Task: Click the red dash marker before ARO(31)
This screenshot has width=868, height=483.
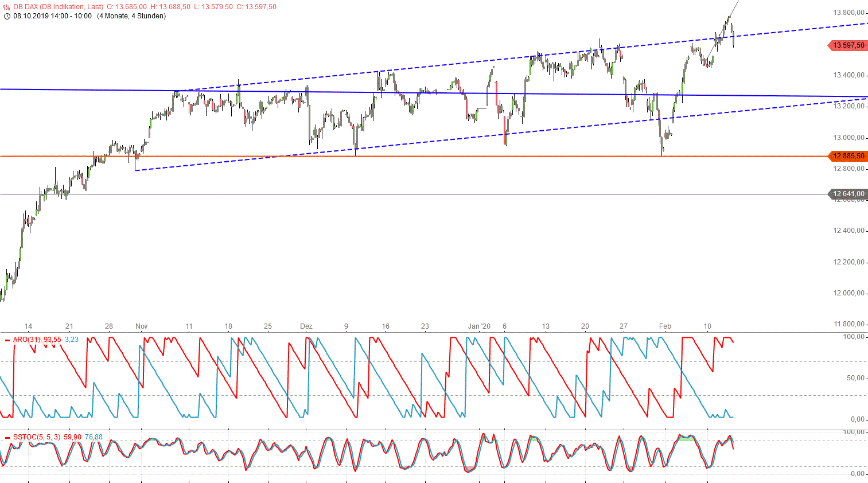Action: 7,340
